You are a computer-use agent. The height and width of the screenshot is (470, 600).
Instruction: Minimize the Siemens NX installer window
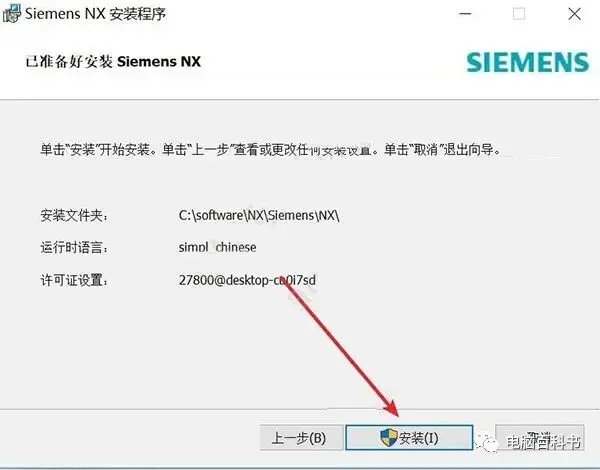(x=465, y=14)
